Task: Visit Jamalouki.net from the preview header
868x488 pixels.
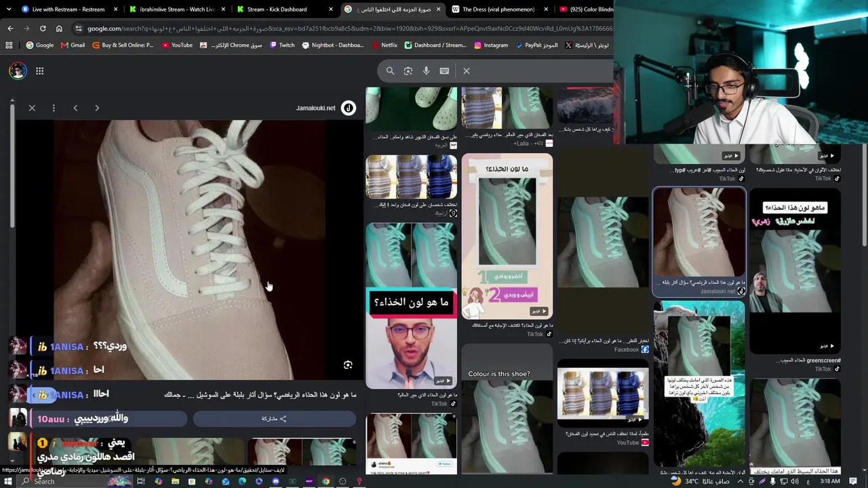Action: pos(316,108)
